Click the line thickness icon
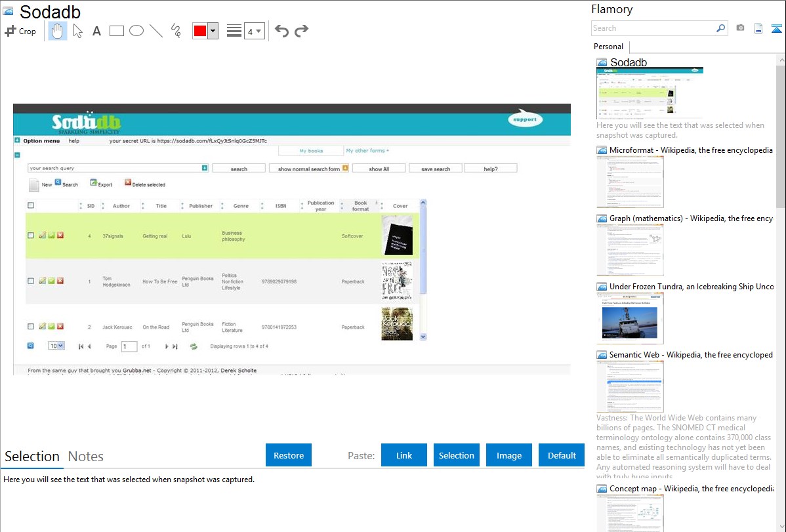The image size is (786, 532). coord(234,31)
